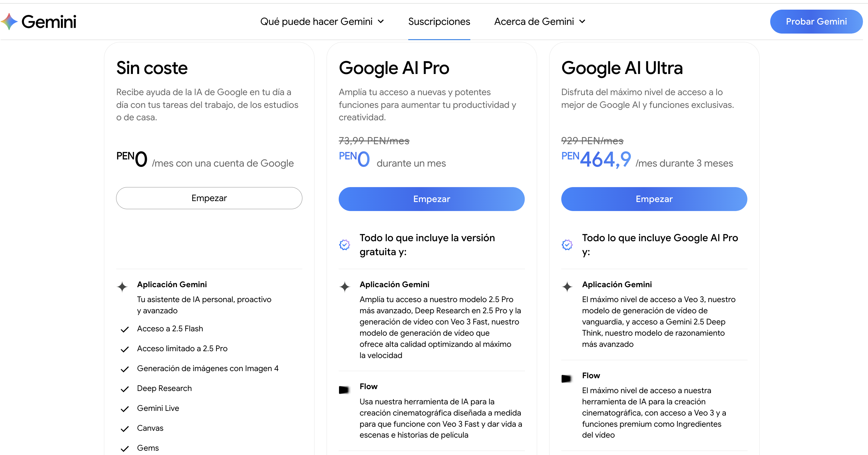Viewport: 868px width, 455px height.
Task: Click the checkmark beside Deep Research
Action: coord(125,389)
